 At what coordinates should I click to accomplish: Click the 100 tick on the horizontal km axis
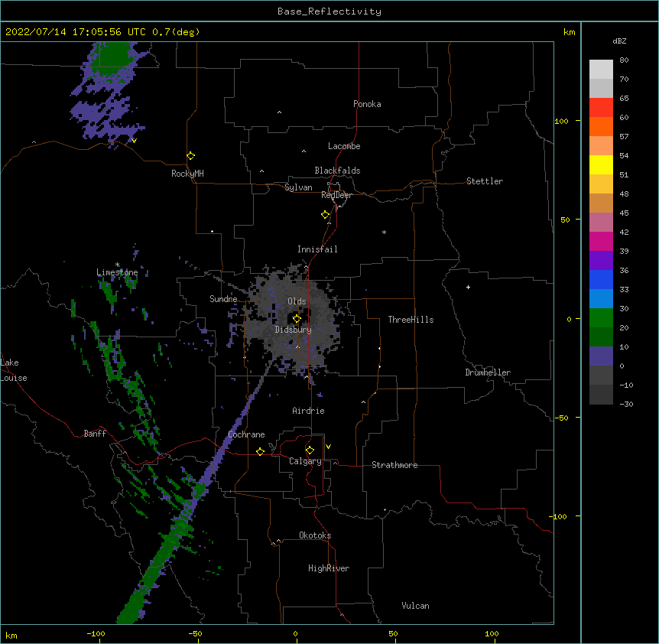[492, 634]
